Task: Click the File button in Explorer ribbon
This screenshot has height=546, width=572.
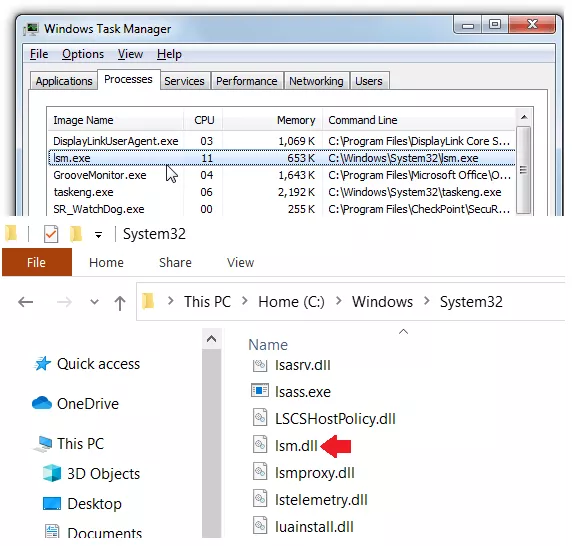Action: pos(36,262)
